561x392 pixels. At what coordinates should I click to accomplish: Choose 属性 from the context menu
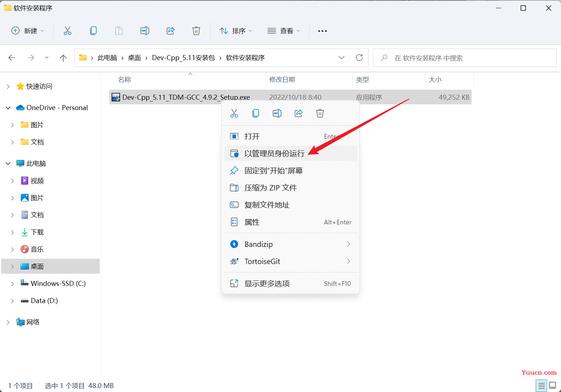(x=290, y=222)
